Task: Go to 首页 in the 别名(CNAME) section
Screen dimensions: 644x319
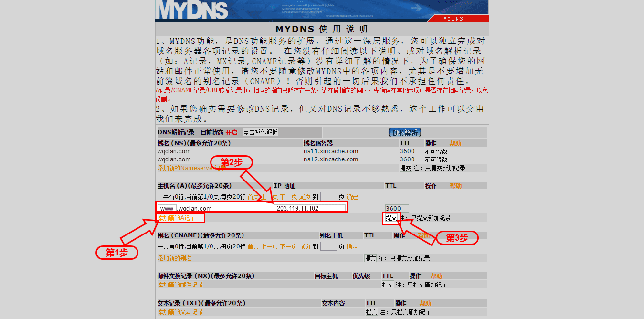Action: (x=253, y=246)
